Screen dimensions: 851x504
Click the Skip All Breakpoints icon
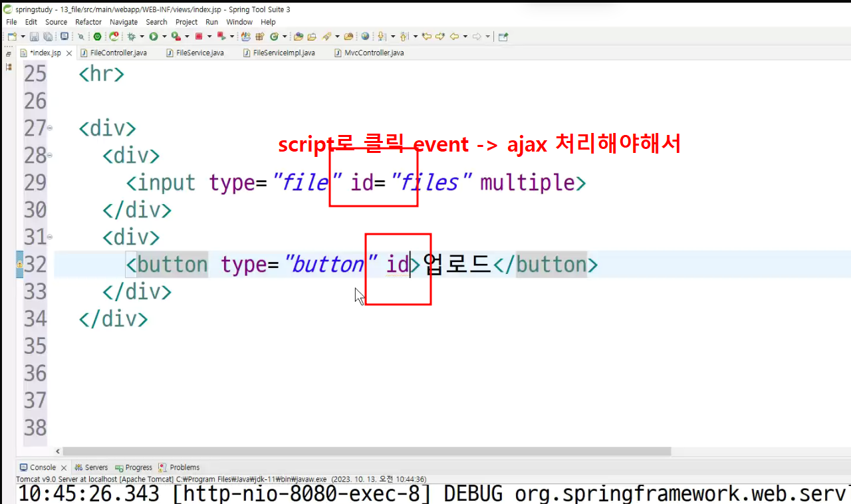pyautogui.click(x=81, y=37)
